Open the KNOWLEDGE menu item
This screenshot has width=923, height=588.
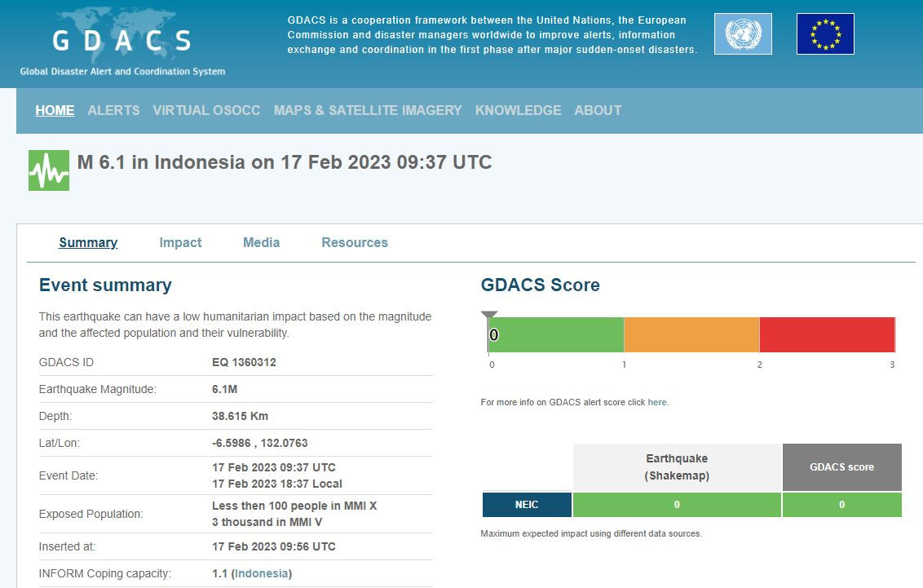point(518,110)
